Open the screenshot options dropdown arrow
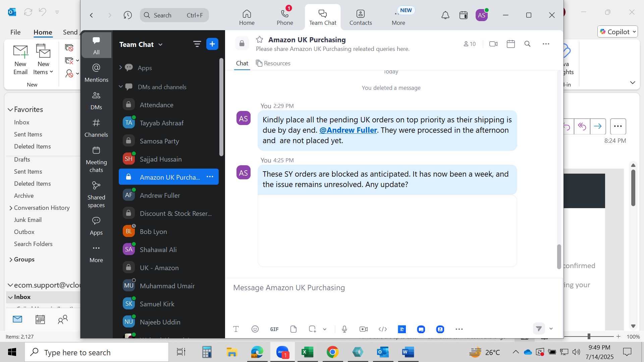Screen dimensions: 644x362 325,329
